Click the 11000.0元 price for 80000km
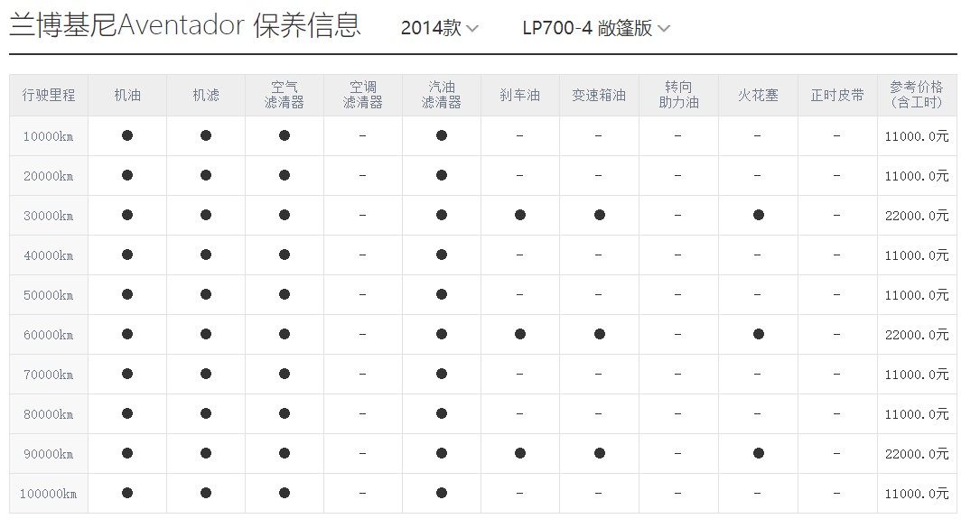This screenshot has width=980, height=528. 917,414
